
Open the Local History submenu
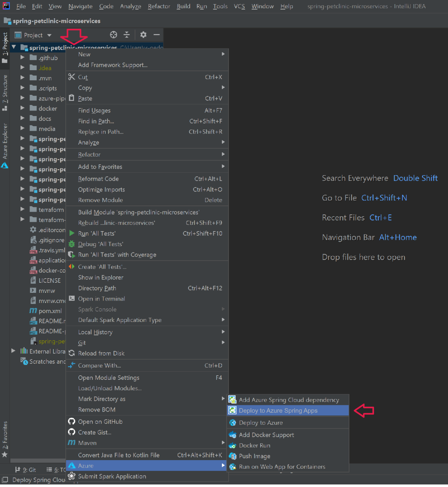(147, 332)
